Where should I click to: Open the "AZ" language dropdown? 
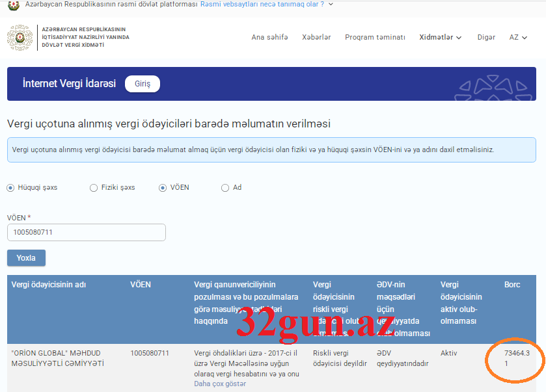tap(517, 37)
